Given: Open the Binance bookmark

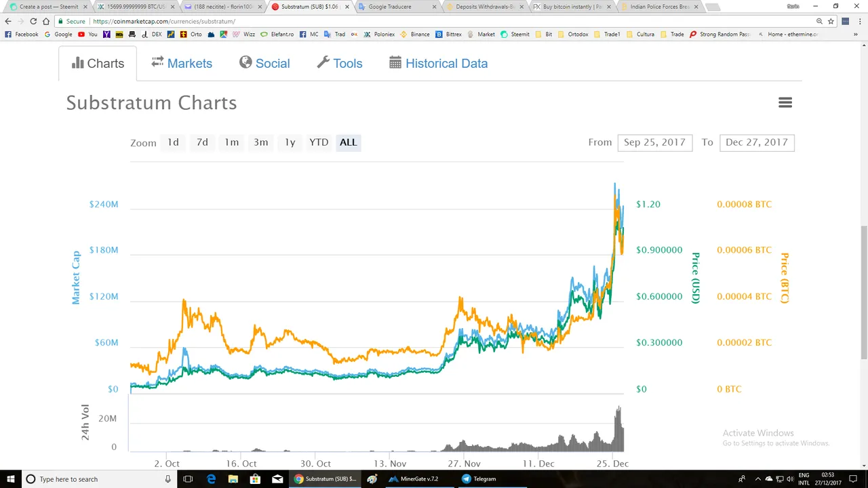Looking at the screenshot, I should point(415,34).
